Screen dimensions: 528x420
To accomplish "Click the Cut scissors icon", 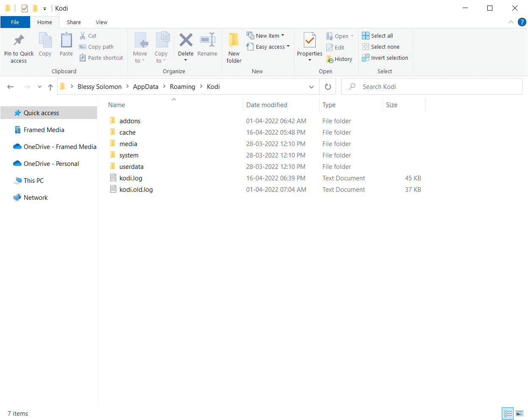I will pyautogui.click(x=83, y=36).
